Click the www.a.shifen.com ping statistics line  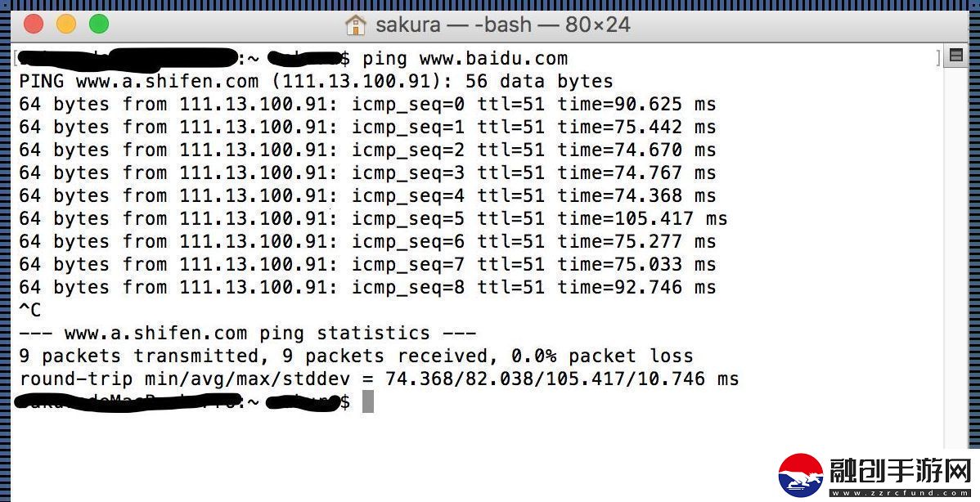(248, 333)
